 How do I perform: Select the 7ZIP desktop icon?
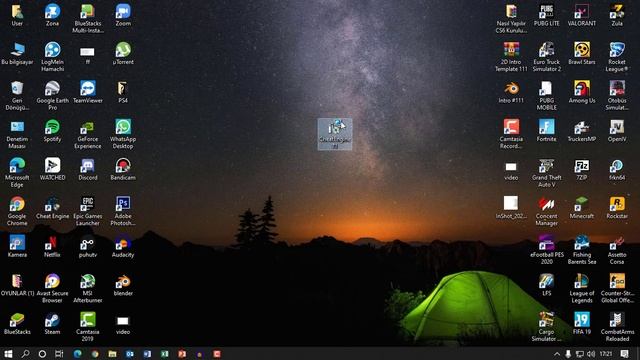(582, 169)
